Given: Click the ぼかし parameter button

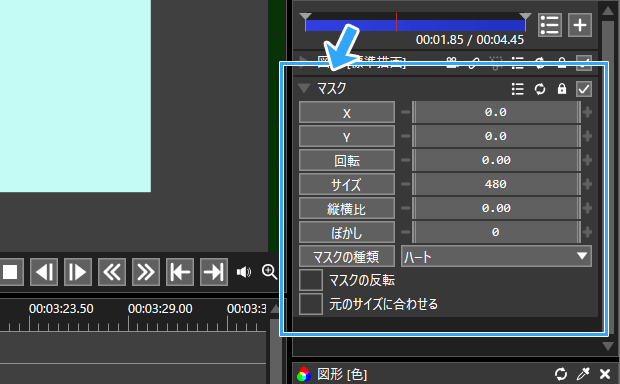Looking at the screenshot, I should 347,232.
